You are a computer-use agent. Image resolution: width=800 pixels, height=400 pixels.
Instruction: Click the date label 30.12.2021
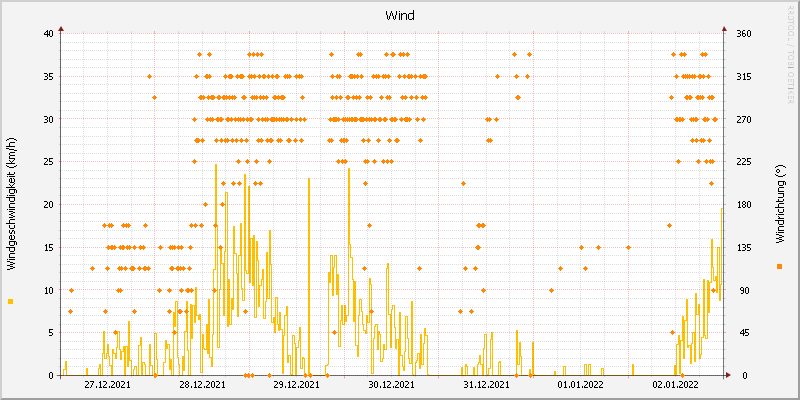tap(391, 384)
